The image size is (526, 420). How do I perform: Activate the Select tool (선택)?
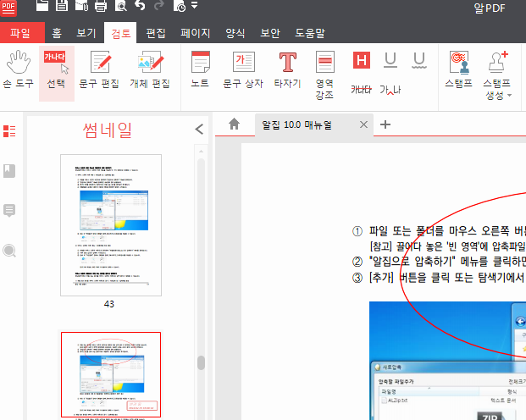click(57, 73)
